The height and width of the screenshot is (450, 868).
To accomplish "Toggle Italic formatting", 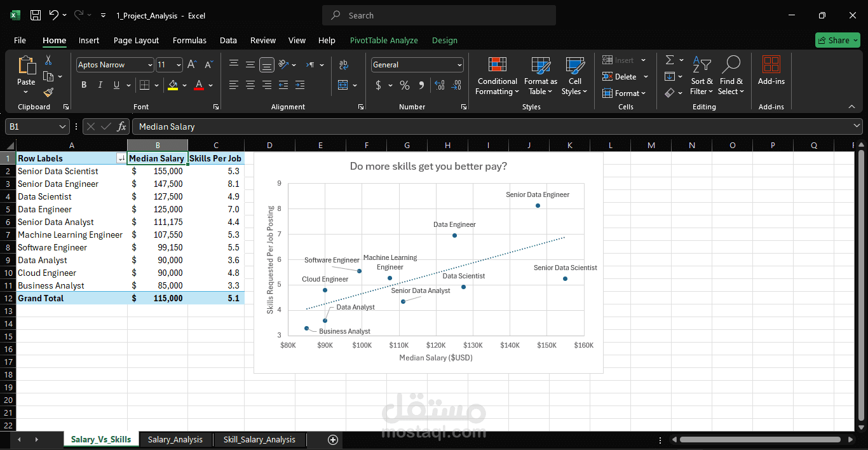I will coord(100,85).
